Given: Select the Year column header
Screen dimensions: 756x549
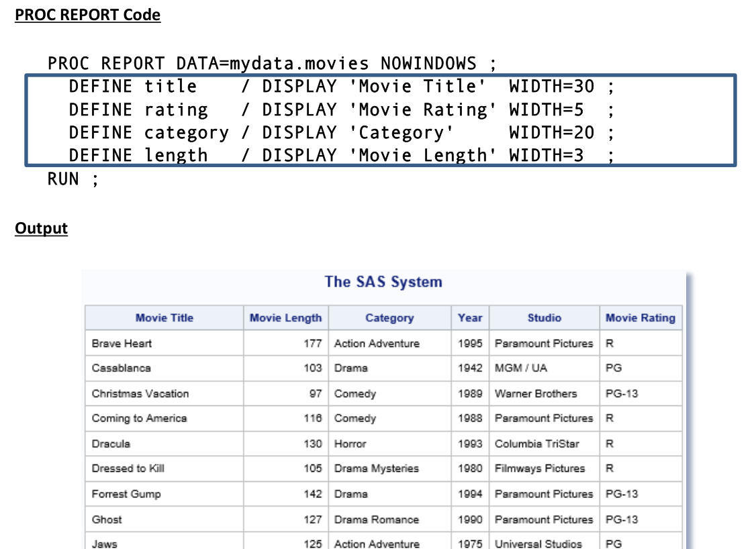Looking at the screenshot, I should pyautogui.click(x=470, y=318).
